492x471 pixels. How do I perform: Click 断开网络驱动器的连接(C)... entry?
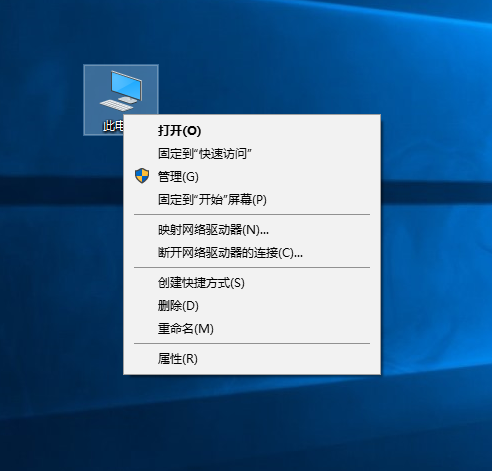252,253
